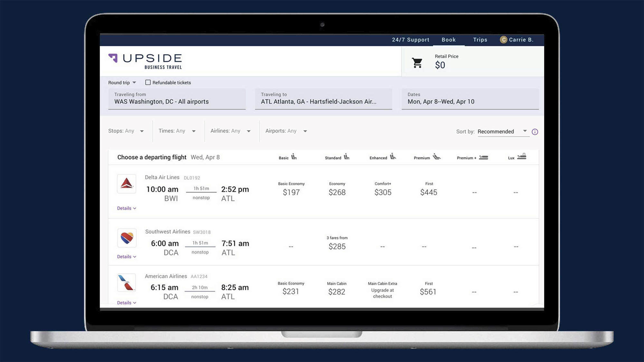Click the Traveling to field

point(324,99)
